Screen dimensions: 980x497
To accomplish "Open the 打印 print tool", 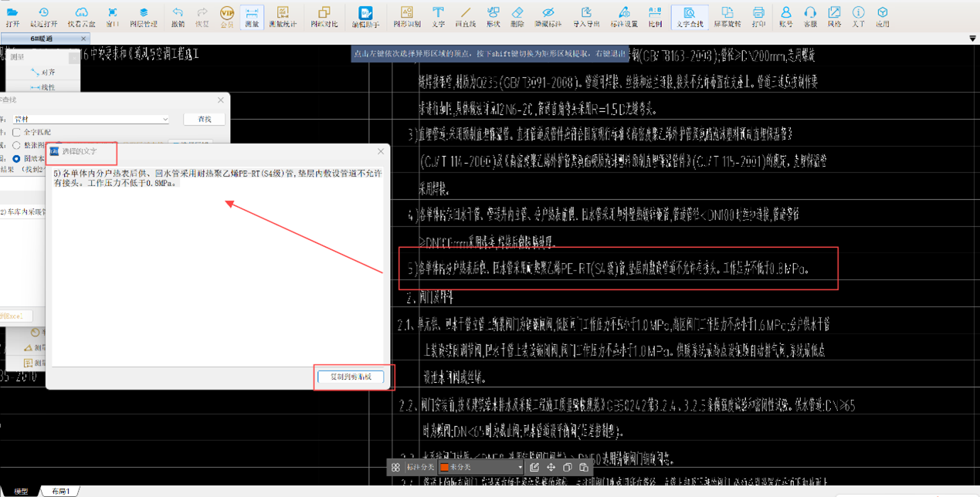I will pos(758,16).
